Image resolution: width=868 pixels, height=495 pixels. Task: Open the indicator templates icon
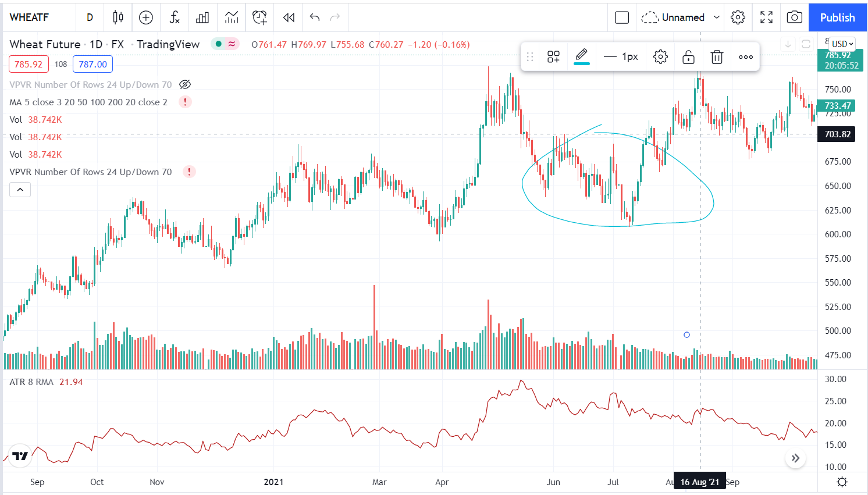[x=232, y=17]
